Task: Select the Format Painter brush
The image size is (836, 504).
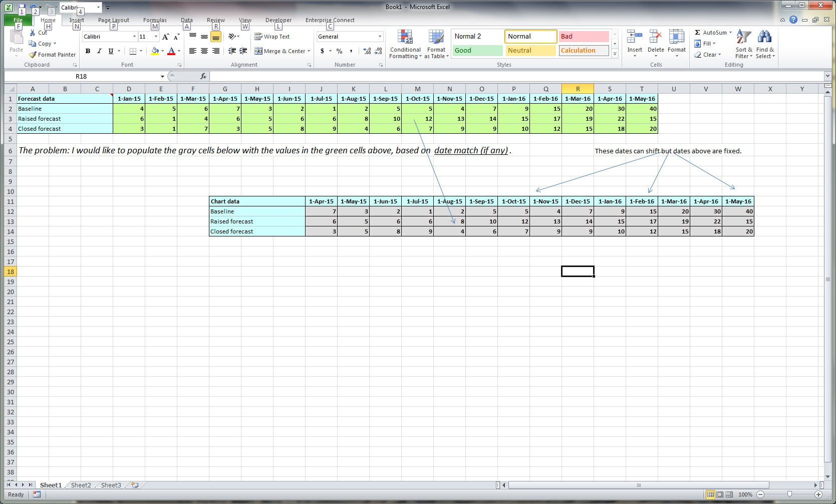Action: 33,55
